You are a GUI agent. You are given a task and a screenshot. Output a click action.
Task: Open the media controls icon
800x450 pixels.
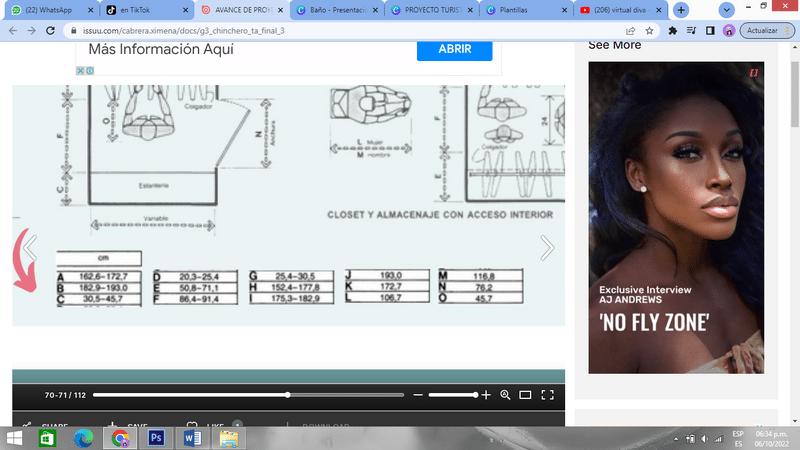[691, 31]
